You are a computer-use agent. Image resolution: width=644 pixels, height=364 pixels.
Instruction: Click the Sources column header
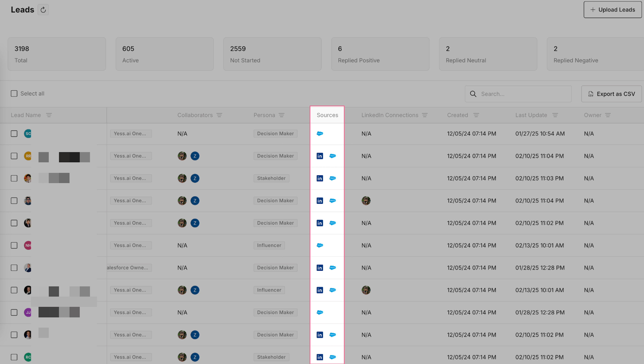coord(327,115)
